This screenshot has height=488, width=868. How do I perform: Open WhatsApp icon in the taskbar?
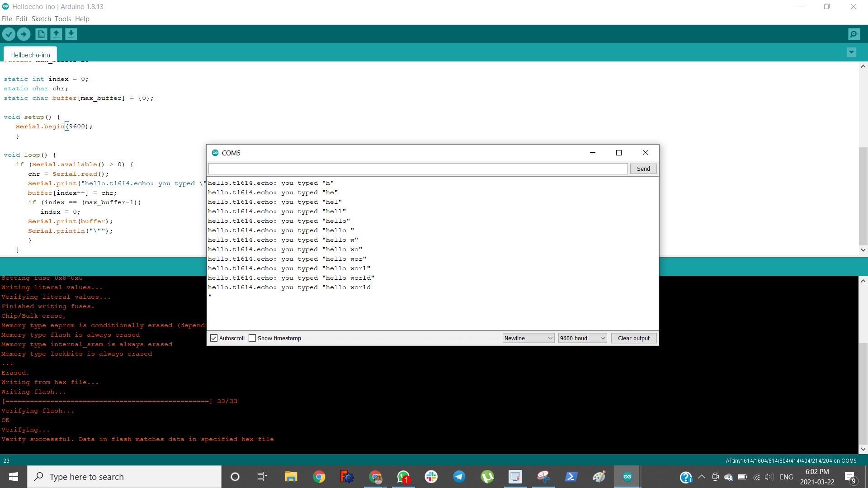coord(403,477)
